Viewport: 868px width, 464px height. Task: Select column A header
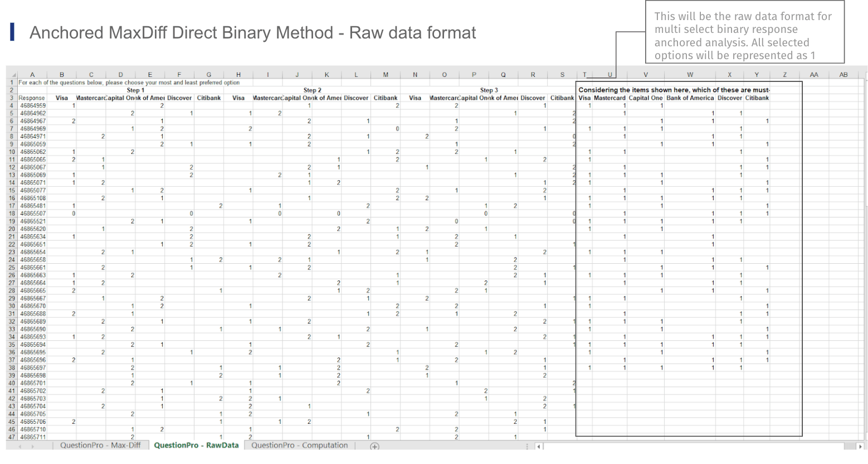pyautogui.click(x=32, y=75)
